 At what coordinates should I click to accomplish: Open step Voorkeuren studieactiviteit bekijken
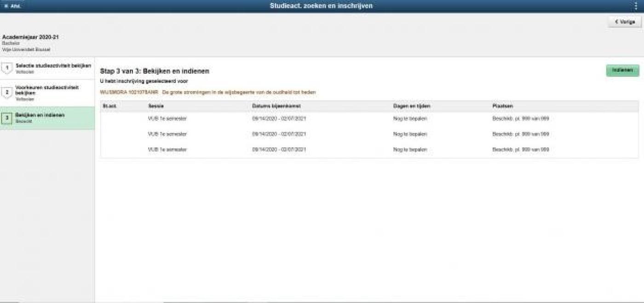point(47,93)
